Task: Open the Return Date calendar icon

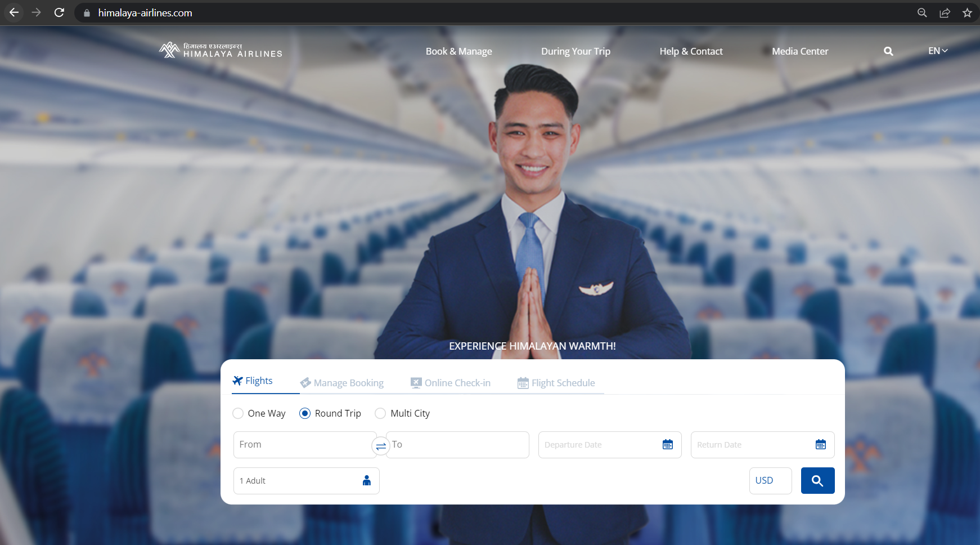Action: pyautogui.click(x=820, y=445)
